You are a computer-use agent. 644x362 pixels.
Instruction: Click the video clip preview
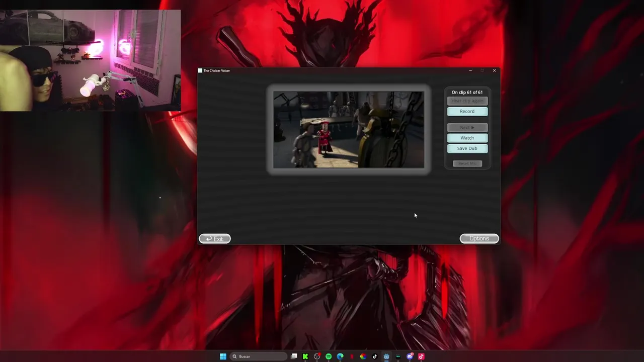(349, 130)
